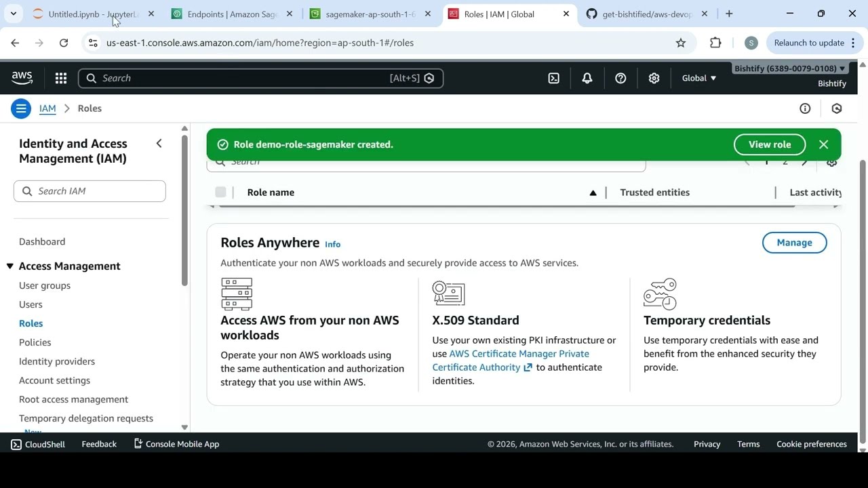The image size is (868, 488).
Task: Open the AWS services grid menu
Action: point(61,78)
